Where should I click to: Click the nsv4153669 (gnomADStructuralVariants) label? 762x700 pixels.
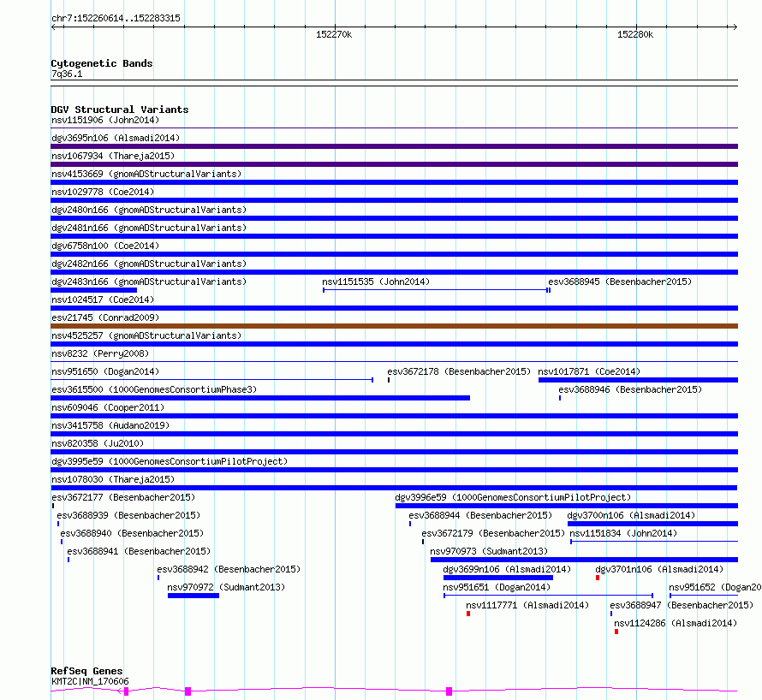146,174
